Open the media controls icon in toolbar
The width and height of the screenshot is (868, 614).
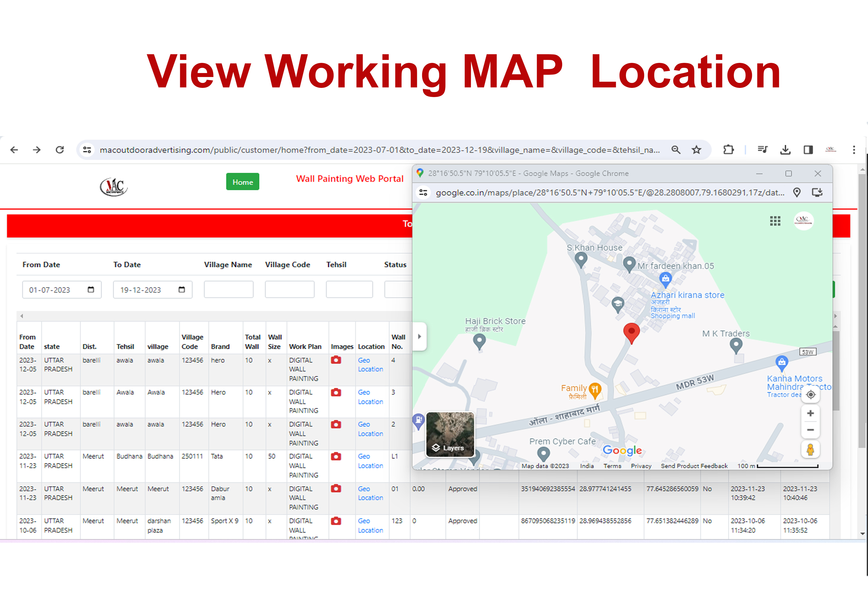[x=763, y=150]
